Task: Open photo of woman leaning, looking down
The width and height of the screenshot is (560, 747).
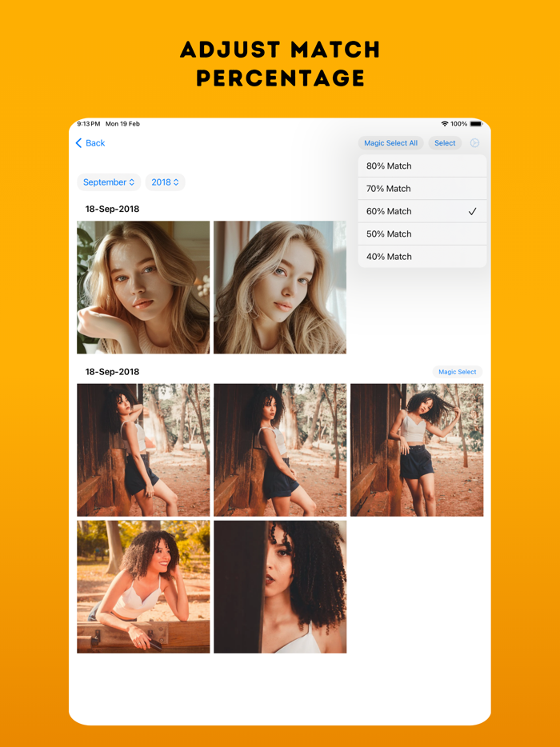Action: coord(280,450)
